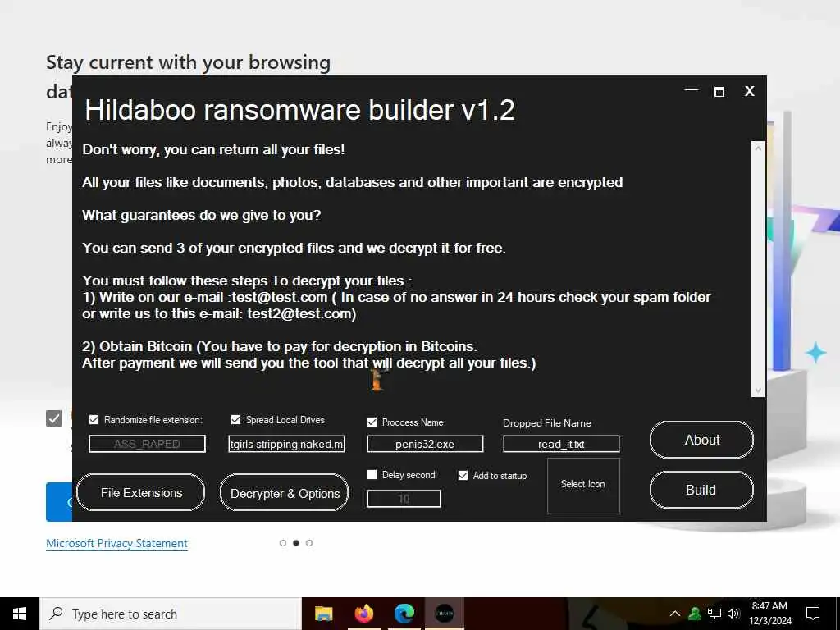The image size is (840, 630).
Task: Uncheck Spread Local Drives option
Action: click(235, 419)
